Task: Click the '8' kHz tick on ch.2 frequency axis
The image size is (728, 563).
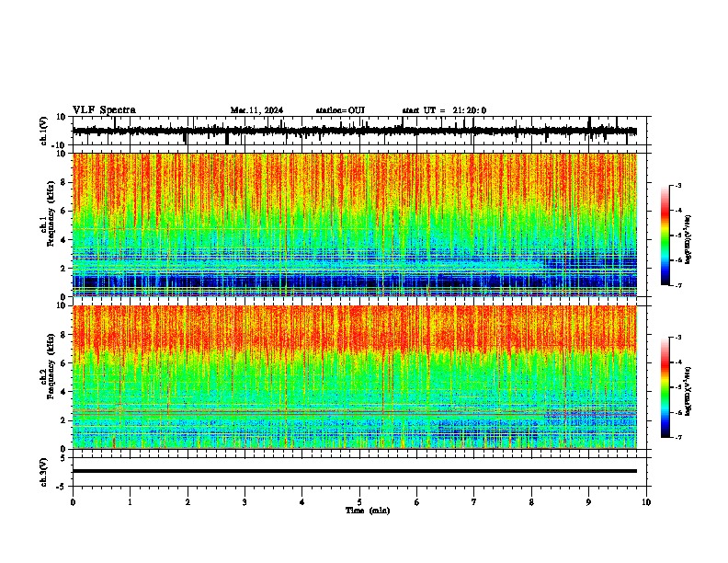Action: click(x=64, y=335)
